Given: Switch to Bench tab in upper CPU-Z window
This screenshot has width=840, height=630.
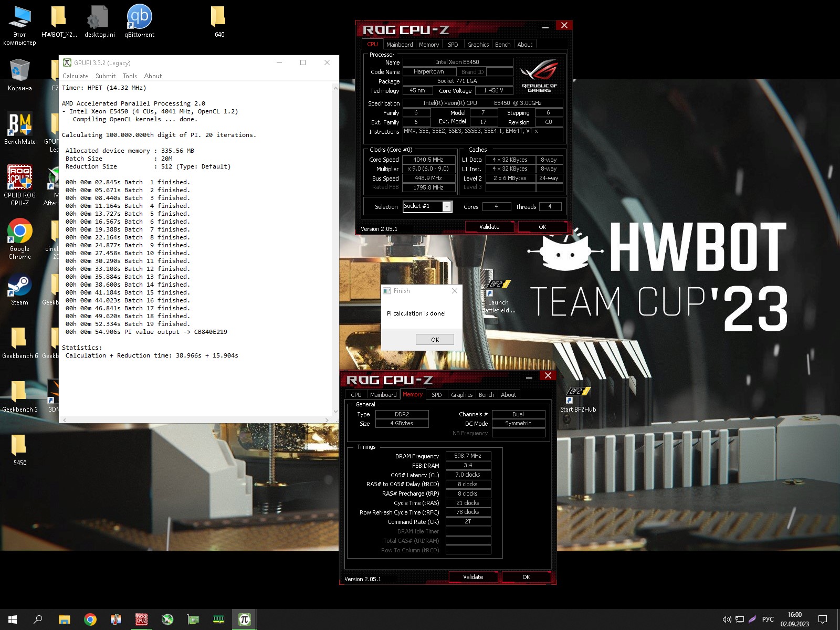Looking at the screenshot, I should tap(503, 45).
